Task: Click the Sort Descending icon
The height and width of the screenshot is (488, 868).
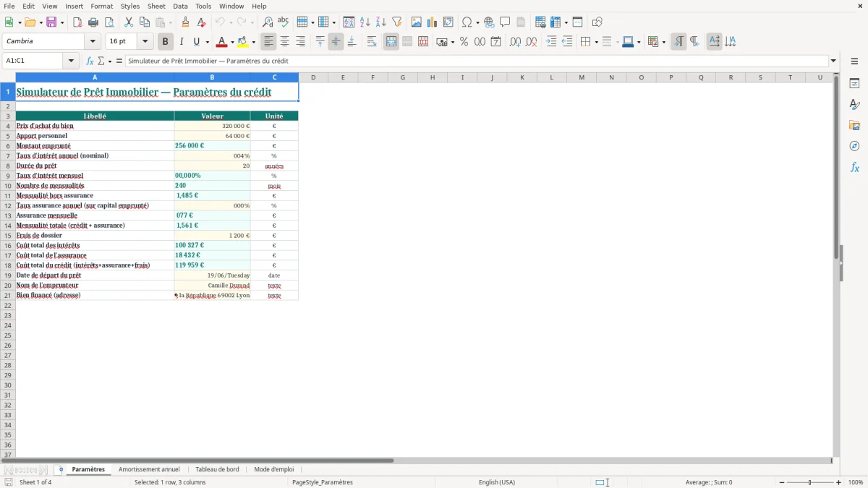Action: (x=381, y=22)
